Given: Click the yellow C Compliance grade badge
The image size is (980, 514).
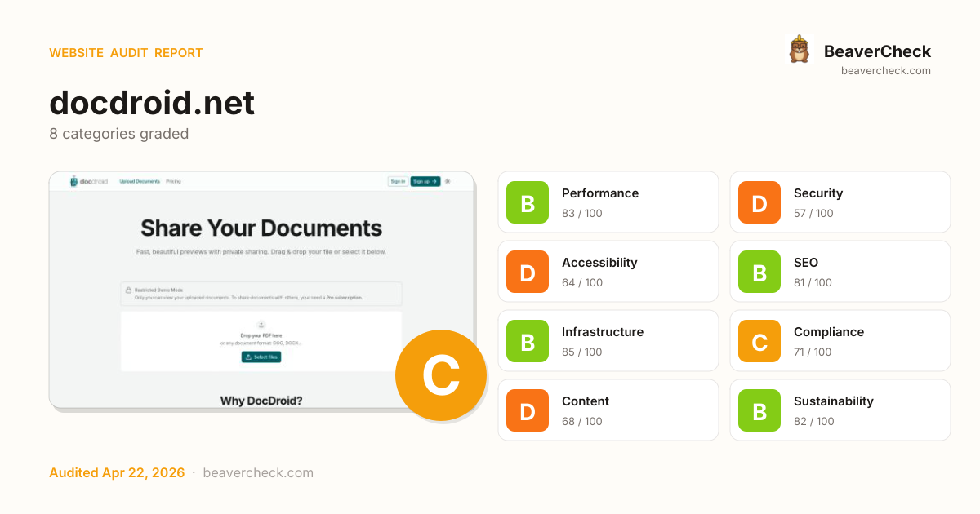Looking at the screenshot, I should click(759, 341).
